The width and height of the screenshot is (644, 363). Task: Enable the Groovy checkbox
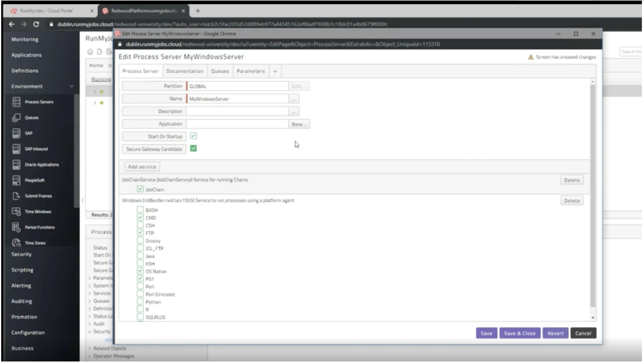click(x=140, y=240)
